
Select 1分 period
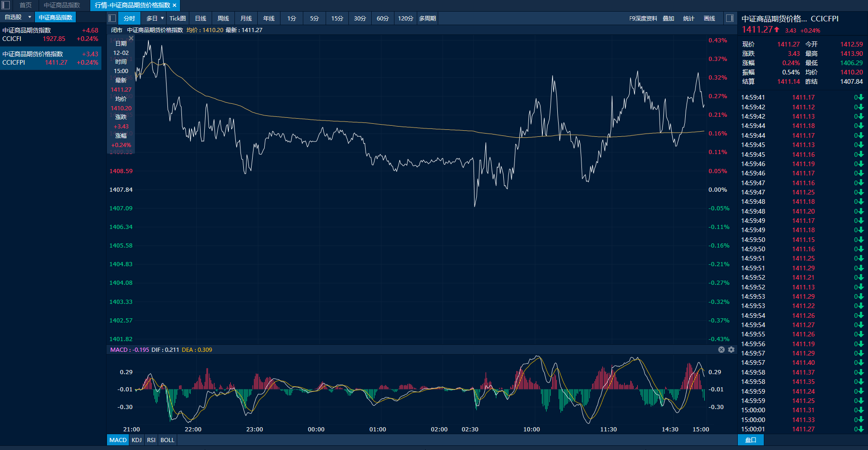point(292,18)
